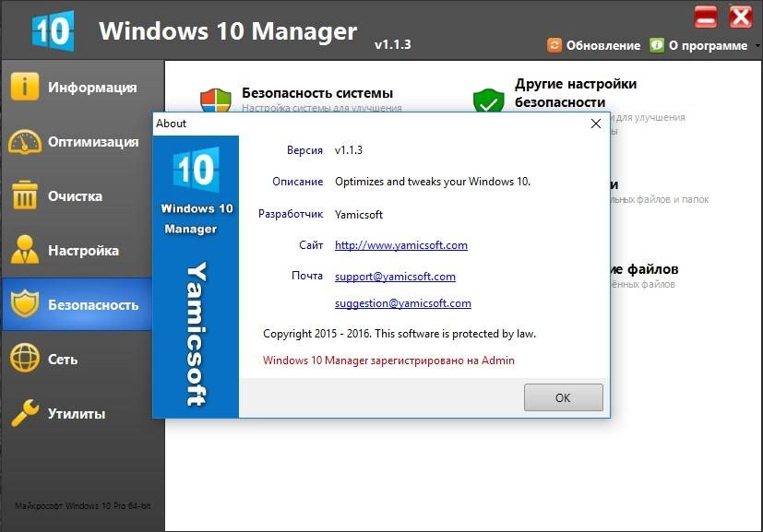
Task: Click the suggestion@yamicsoft.com email link
Action: tap(403, 303)
